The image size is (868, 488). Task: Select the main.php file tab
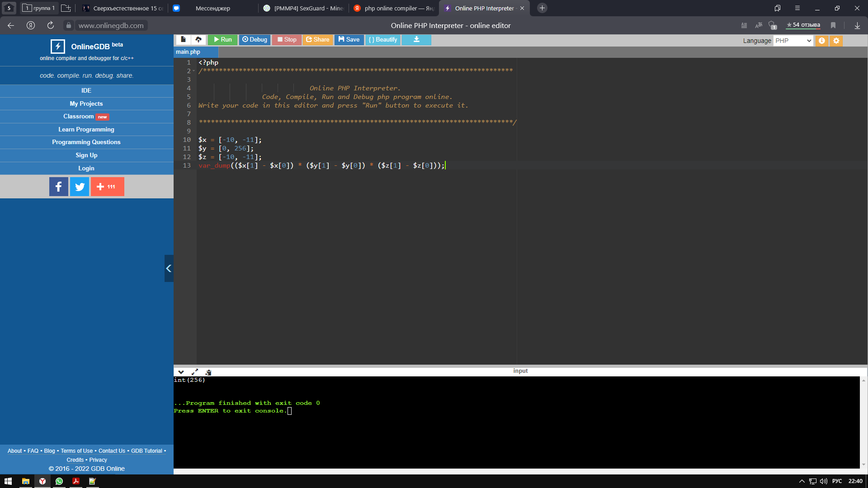coord(188,52)
